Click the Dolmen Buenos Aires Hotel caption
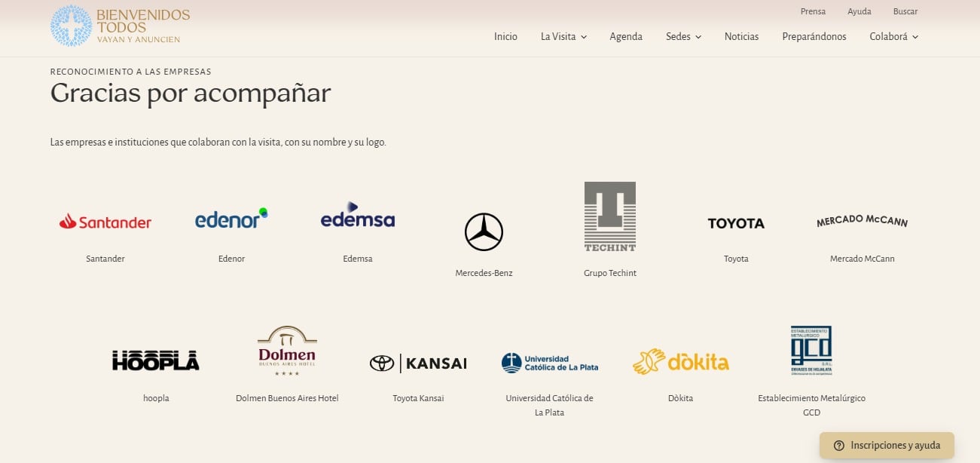This screenshot has width=980, height=463. (x=287, y=398)
